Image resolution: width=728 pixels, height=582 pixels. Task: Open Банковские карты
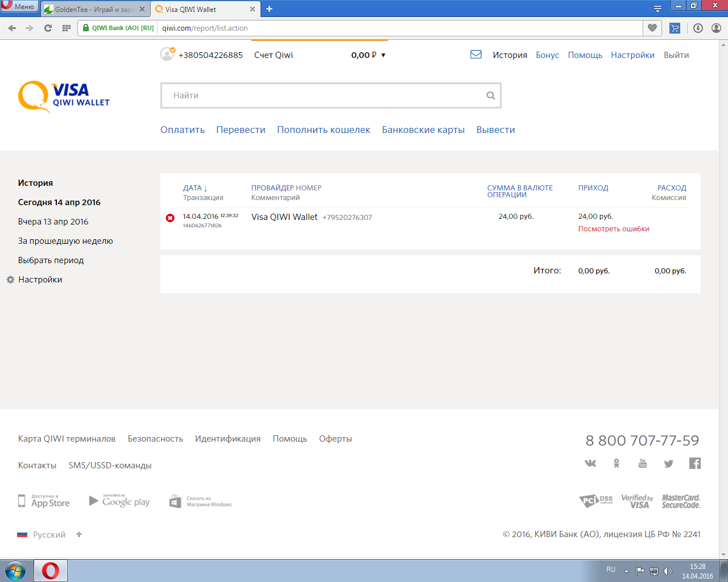click(x=423, y=130)
